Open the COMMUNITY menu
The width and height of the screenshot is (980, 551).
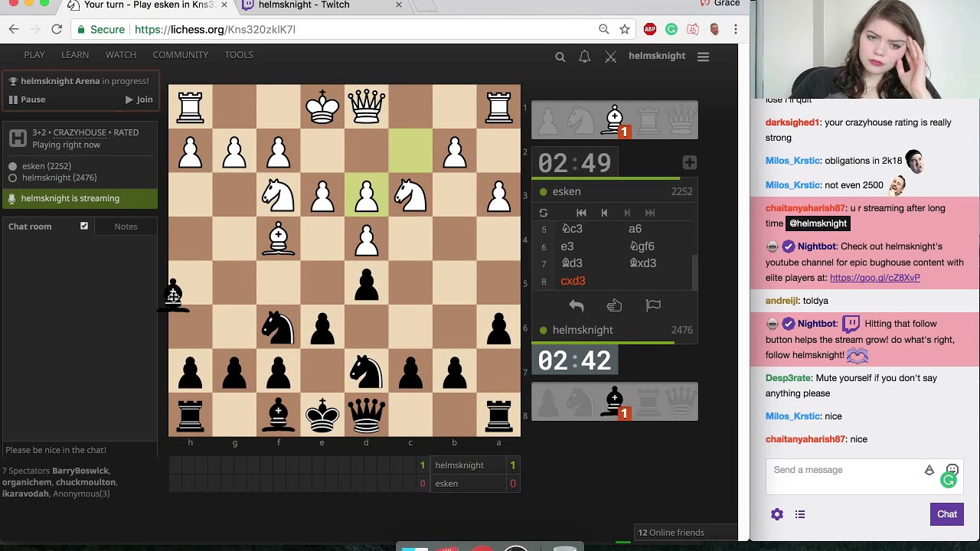coord(181,55)
